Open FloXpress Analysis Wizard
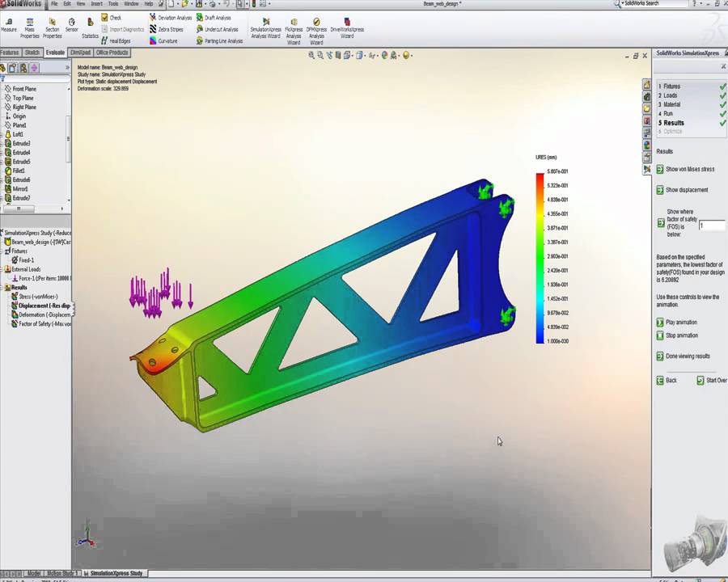Viewport: 728px width, 582px height. pos(294,32)
